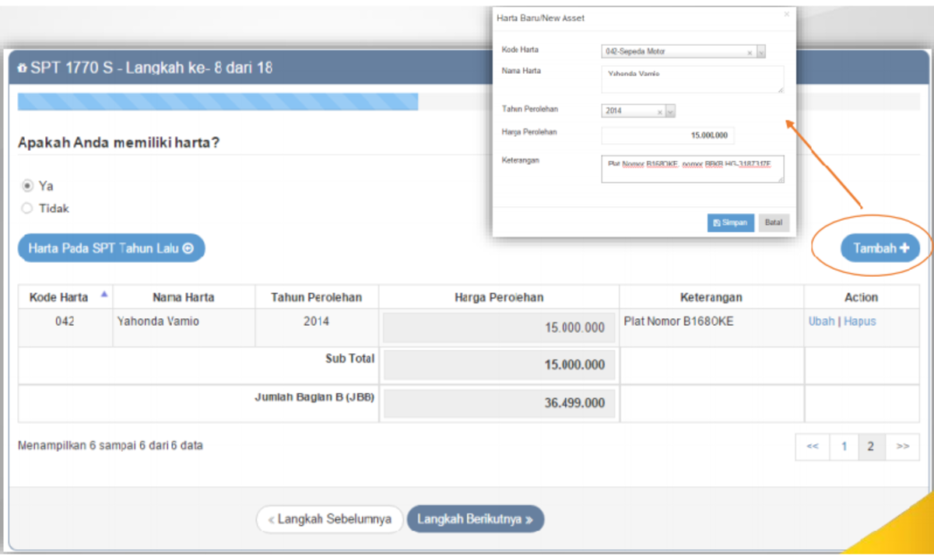
Task: Open the Tahun Perolehan year dropdown arrow
Action: [670, 112]
